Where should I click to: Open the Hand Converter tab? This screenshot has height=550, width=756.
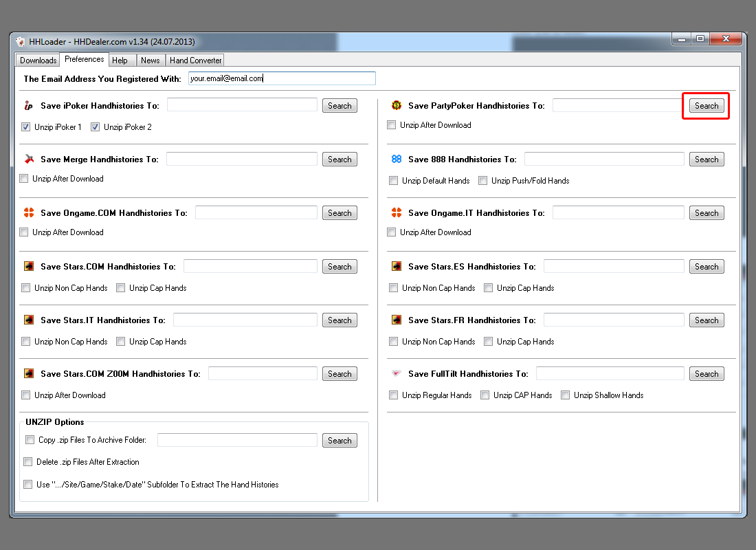point(196,60)
